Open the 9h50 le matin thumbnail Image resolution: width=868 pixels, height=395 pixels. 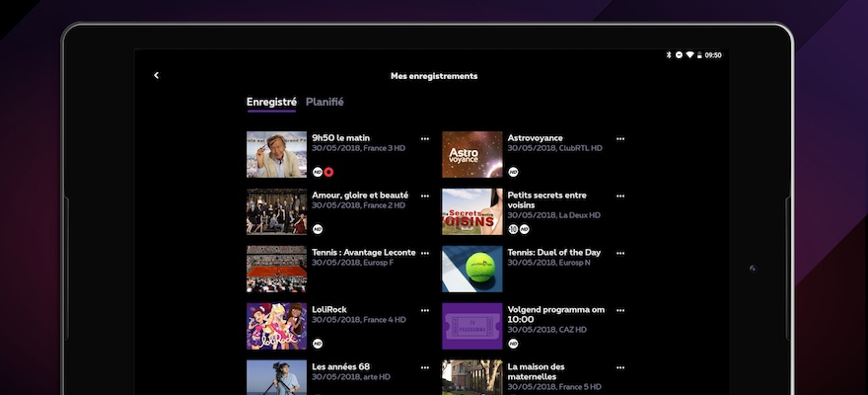276,154
